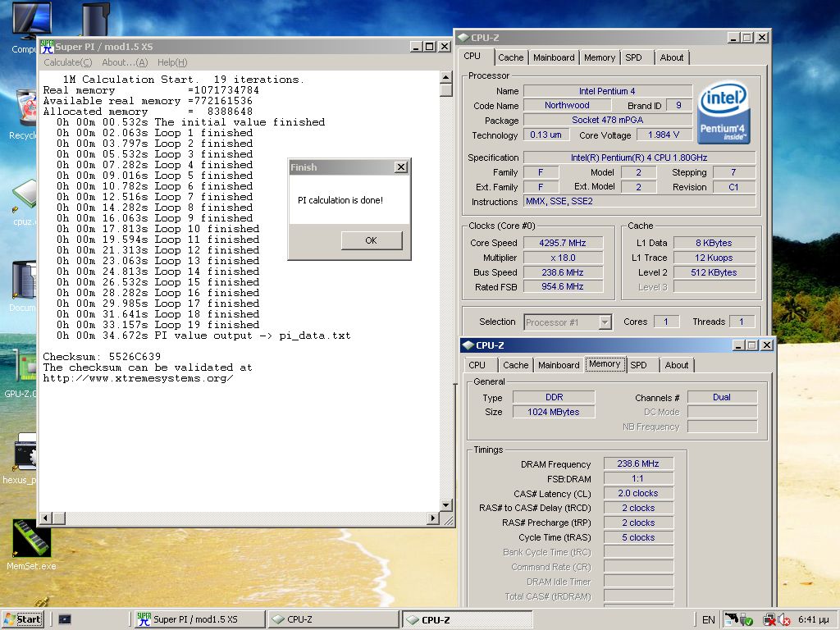Screen dimensions: 840x630
Task: Click the Loop 19 finished line
Action: point(158,325)
